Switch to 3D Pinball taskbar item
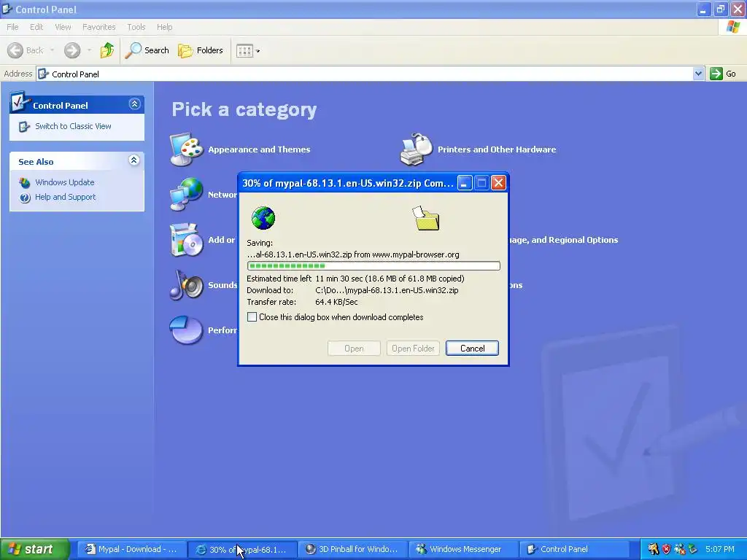 pos(353,549)
